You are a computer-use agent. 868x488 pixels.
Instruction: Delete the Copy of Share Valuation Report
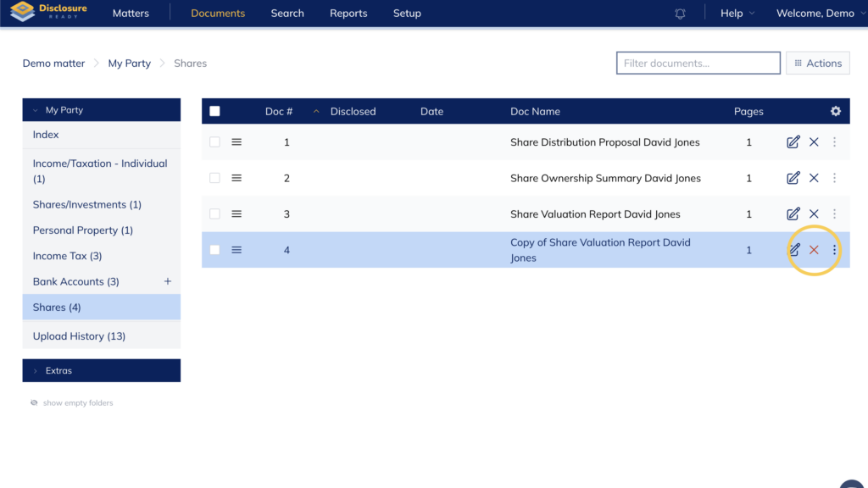click(x=814, y=250)
